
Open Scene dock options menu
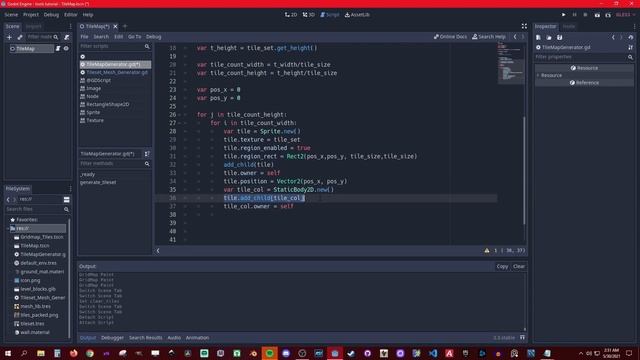coord(70,27)
